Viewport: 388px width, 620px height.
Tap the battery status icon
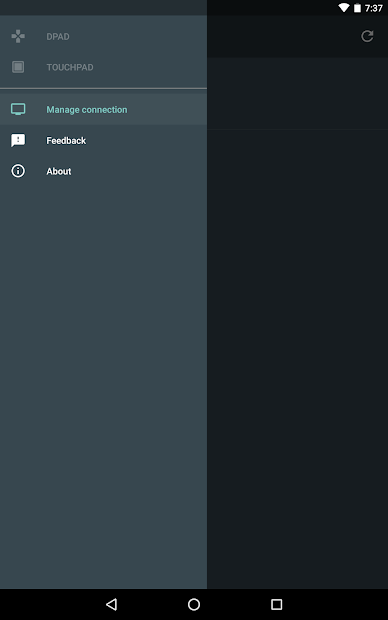coord(357,8)
